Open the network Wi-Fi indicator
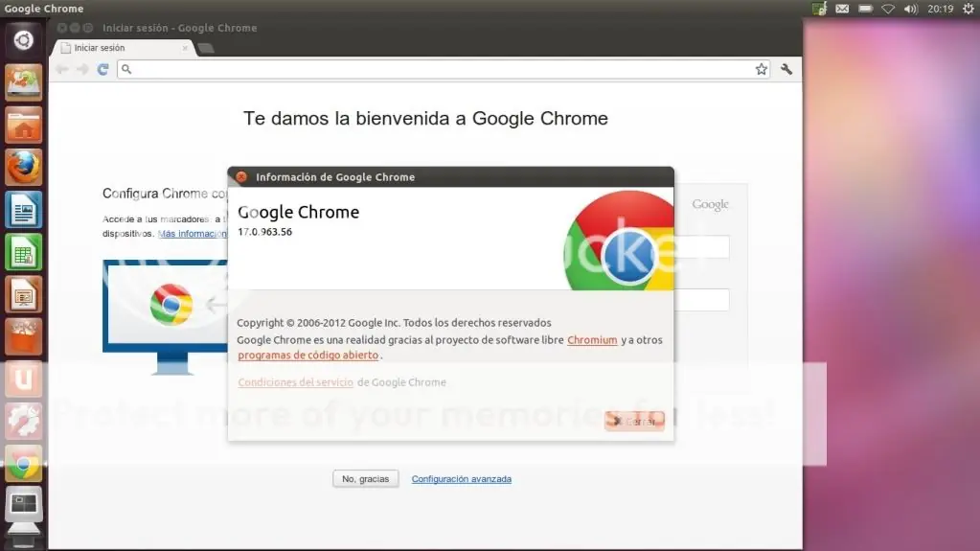980x551 pixels. pyautogui.click(x=887, y=9)
